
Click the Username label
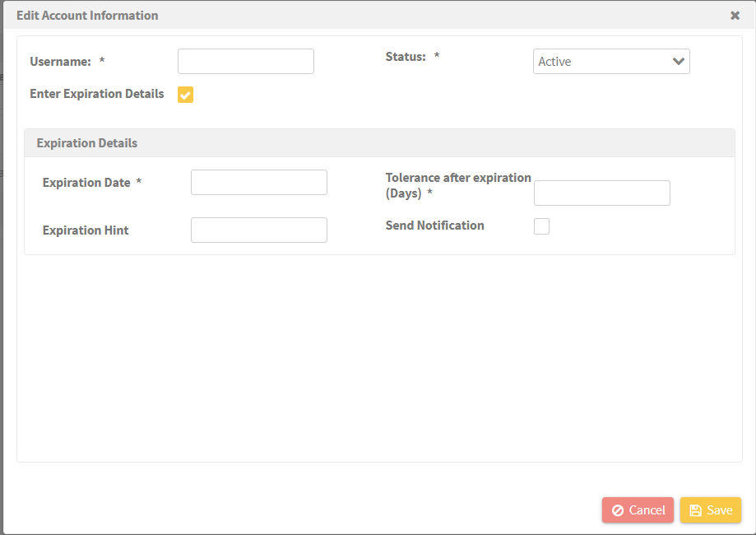pos(60,62)
